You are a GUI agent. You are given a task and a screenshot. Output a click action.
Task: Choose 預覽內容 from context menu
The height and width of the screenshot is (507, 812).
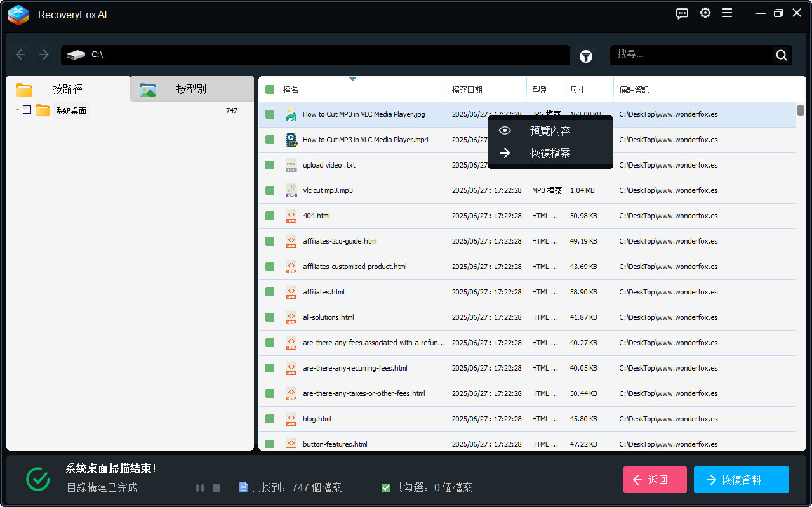tap(550, 131)
